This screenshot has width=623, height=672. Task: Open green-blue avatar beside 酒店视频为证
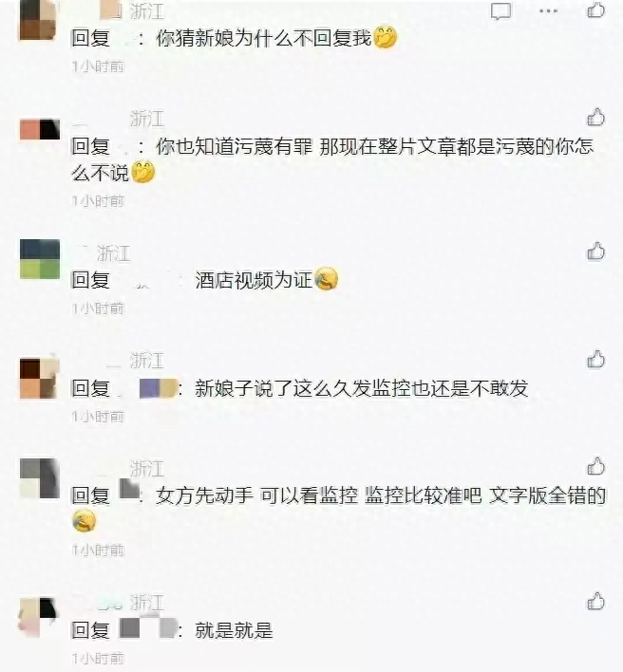[x=40, y=259]
